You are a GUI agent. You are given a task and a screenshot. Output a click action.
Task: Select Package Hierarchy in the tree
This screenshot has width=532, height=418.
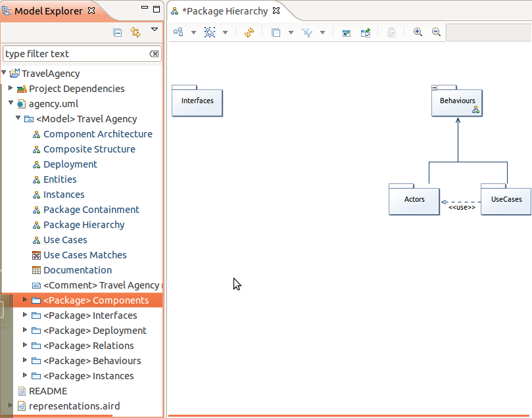click(84, 225)
